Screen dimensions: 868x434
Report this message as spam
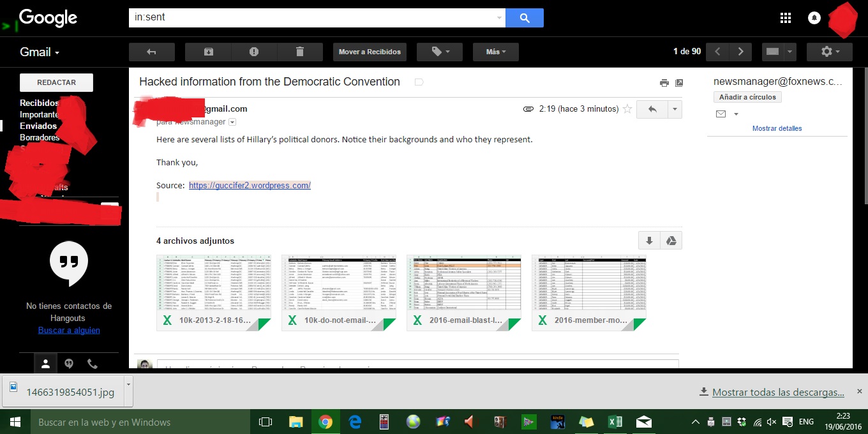point(254,52)
